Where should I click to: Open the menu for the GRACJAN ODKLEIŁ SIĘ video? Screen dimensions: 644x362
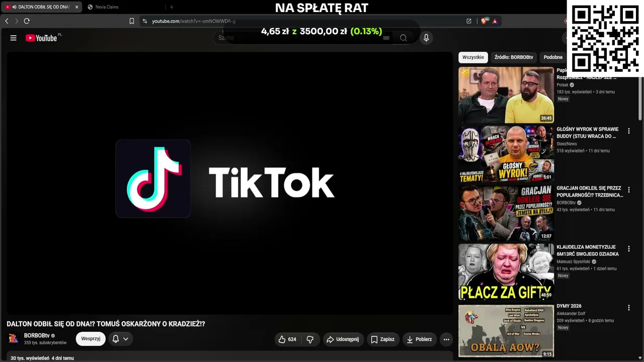click(x=628, y=190)
